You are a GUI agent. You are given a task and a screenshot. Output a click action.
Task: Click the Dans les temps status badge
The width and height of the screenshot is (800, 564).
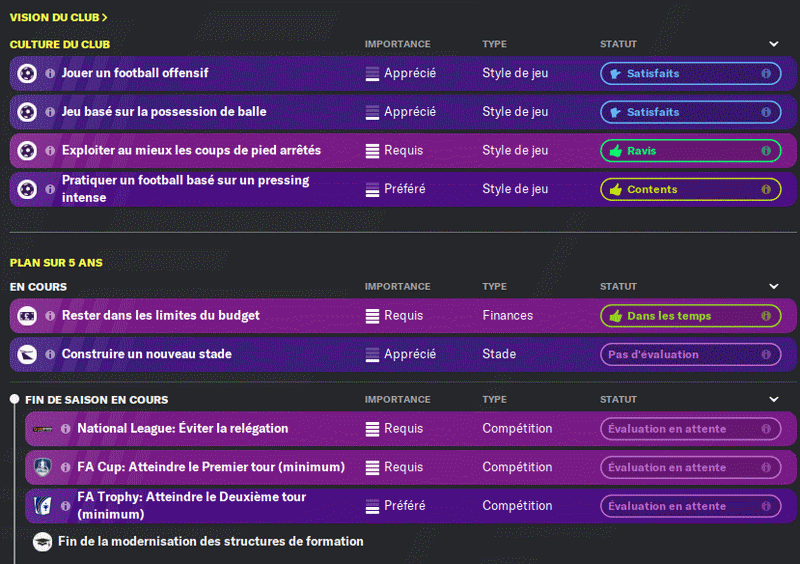690,316
